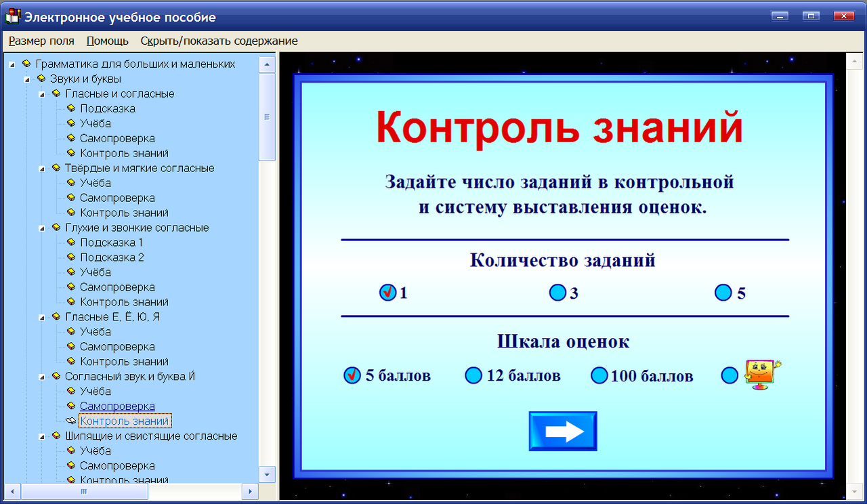Choose the '12 баллов' grading scale
The width and height of the screenshot is (867, 504).
coord(473,375)
